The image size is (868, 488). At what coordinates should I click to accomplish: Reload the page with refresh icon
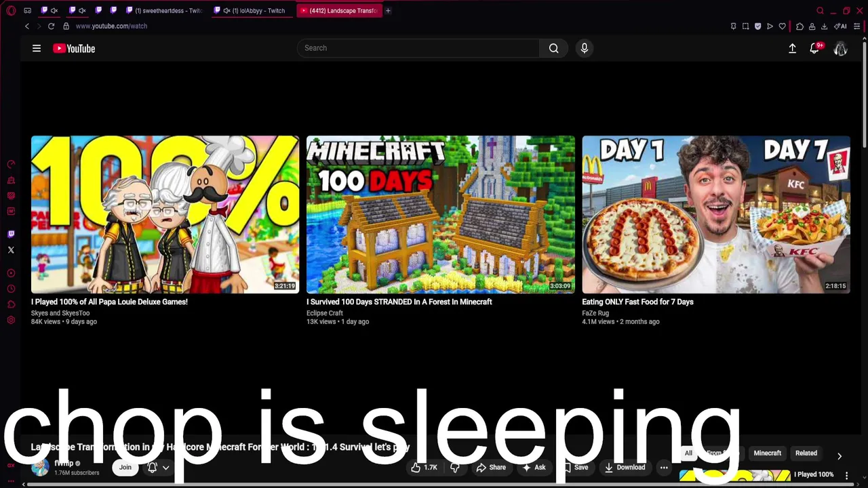tap(51, 26)
